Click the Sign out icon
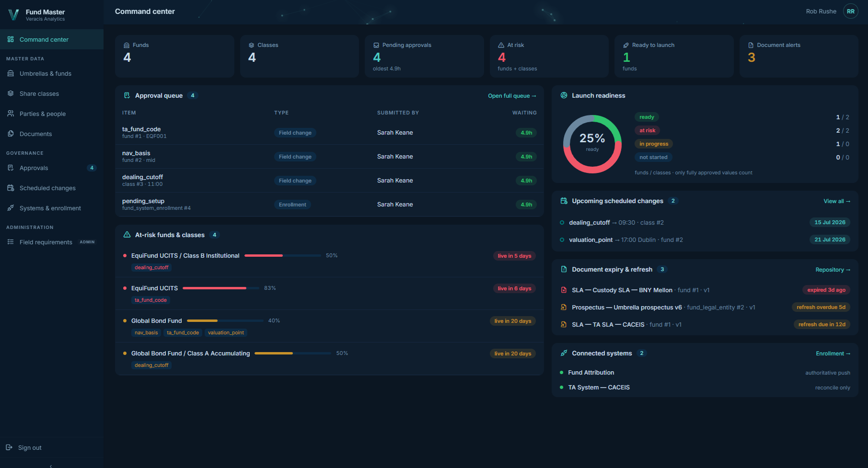868x468 pixels. coord(9,447)
